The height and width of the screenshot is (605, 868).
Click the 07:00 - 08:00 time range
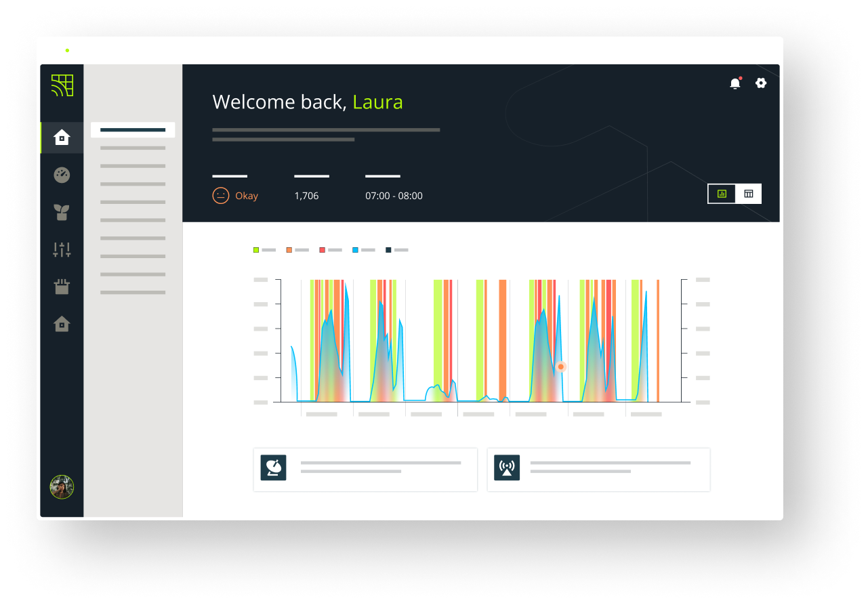click(x=394, y=196)
